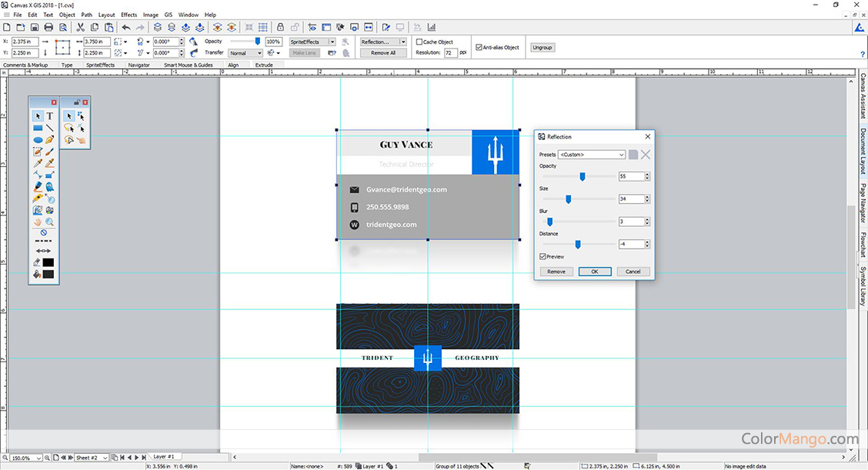868x470 pixels.
Task: Open the Effects menu
Action: click(129, 15)
